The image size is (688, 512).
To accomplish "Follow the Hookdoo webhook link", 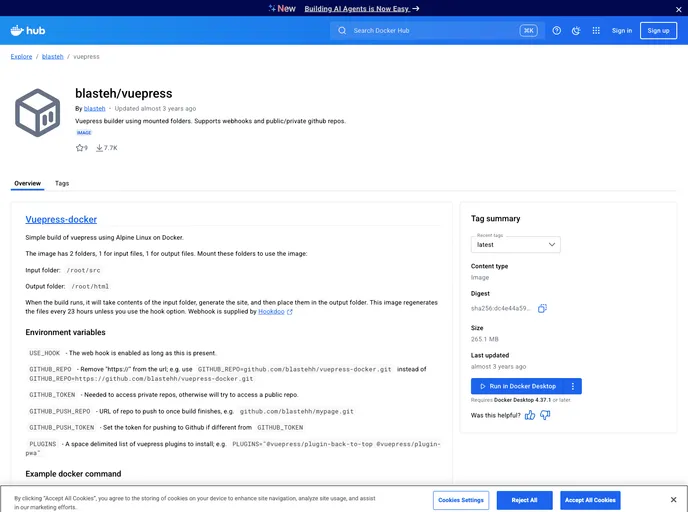I will click(x=271, y=311).
